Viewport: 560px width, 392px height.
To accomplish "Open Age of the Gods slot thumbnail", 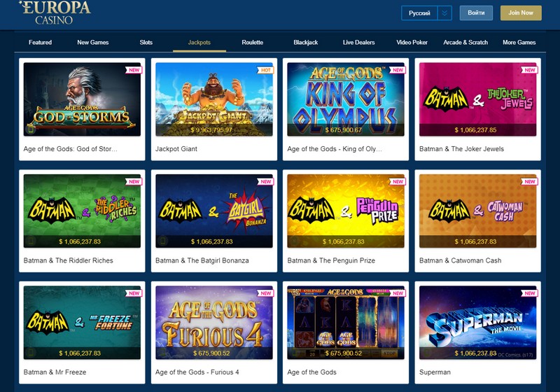I will [x=346, y=323].
